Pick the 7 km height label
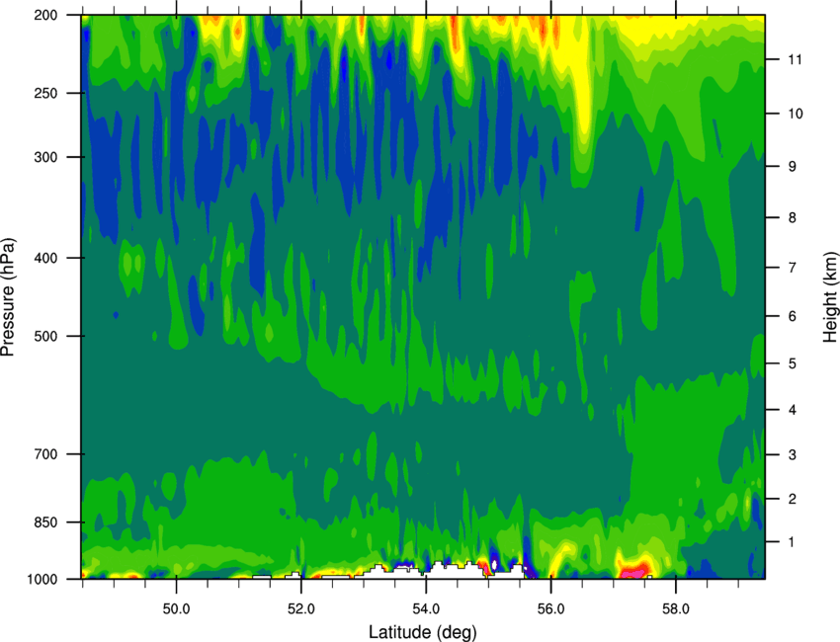The image size is (840, 642). (x=793, y=268)
